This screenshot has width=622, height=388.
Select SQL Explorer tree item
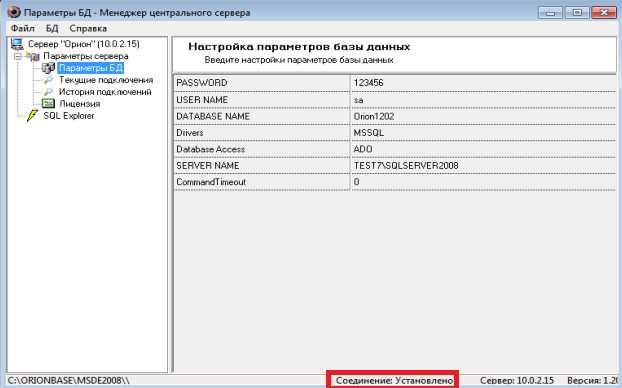[x=69, y=116]
